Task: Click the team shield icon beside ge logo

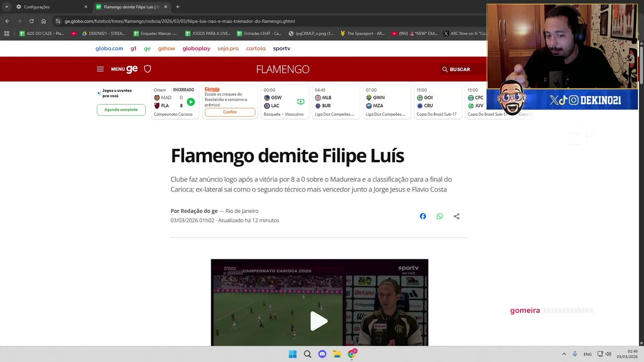Action: coord(147,69)
